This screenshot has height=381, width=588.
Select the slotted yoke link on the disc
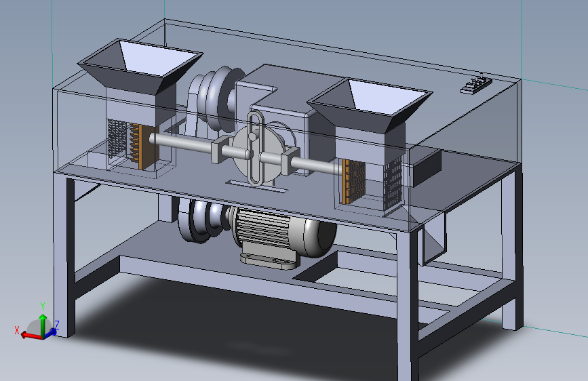[256, 148]
